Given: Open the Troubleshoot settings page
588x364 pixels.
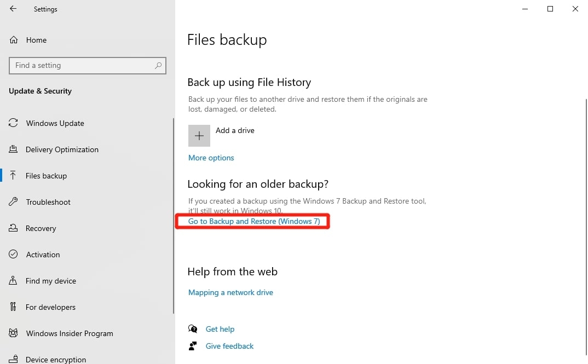Looking at the screenshot, I should click(x=48, y=202).
